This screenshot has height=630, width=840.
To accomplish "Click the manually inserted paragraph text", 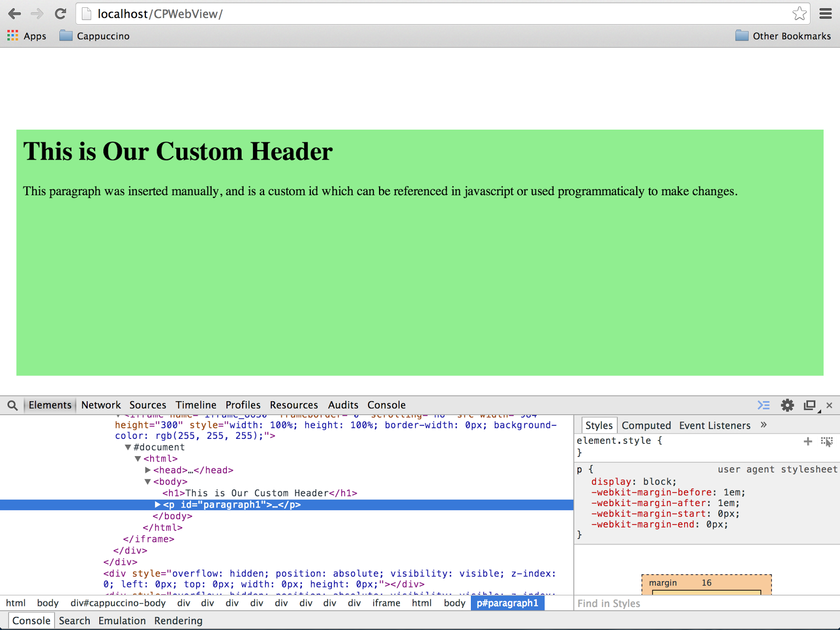I will tap(380, 191).
